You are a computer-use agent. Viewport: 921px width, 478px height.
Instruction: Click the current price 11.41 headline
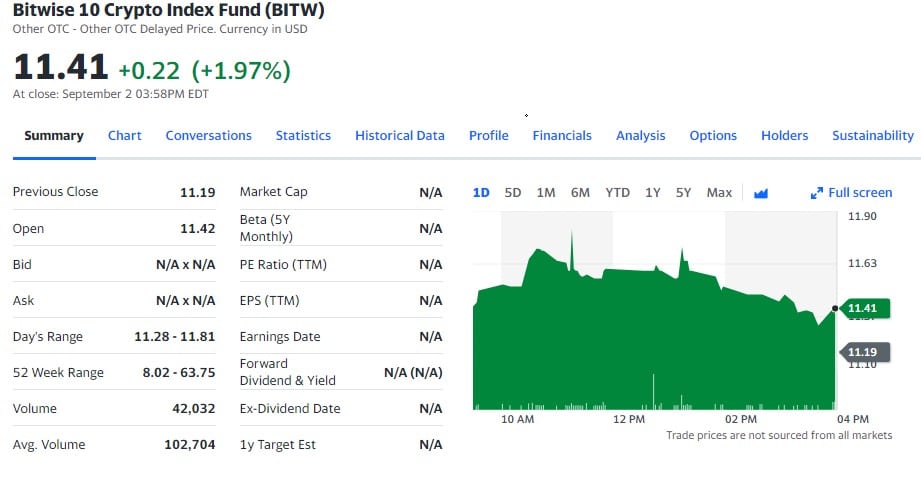click(x=60, y=66)
